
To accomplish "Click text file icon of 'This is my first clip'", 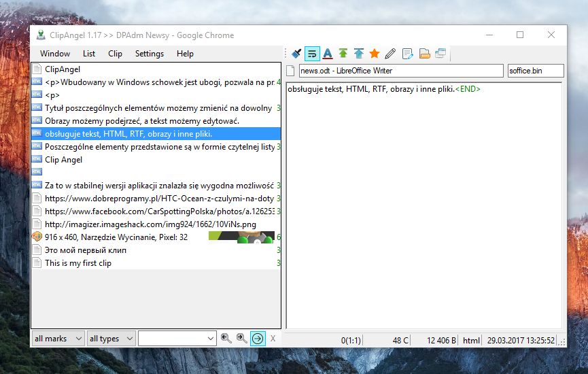I will (x=37, y=262).
